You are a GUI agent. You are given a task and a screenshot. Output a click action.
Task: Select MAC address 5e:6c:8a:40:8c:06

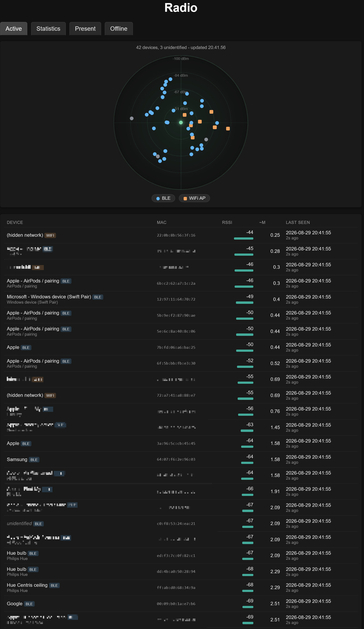pos(176,331)
